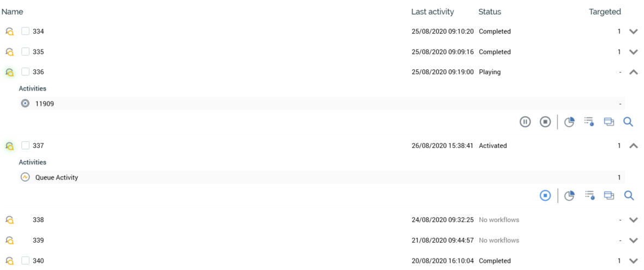Collapse the expanded row 336

point(633,72)
